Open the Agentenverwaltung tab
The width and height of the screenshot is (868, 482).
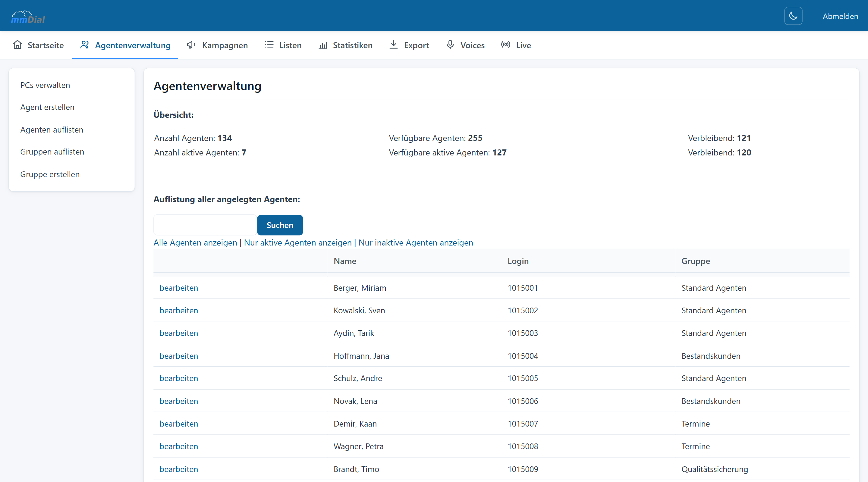tap(125, 45)
